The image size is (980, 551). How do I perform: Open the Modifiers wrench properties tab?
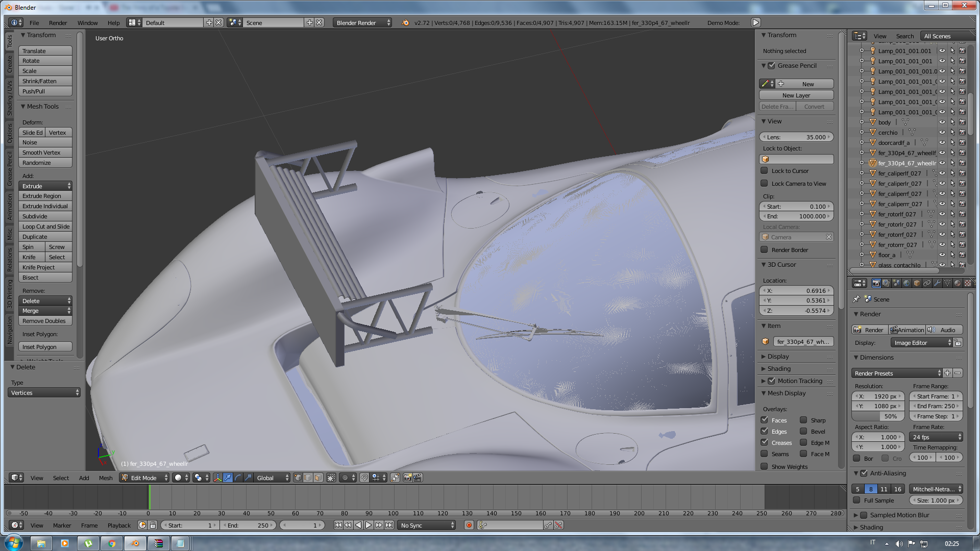(x=937, y=283)
